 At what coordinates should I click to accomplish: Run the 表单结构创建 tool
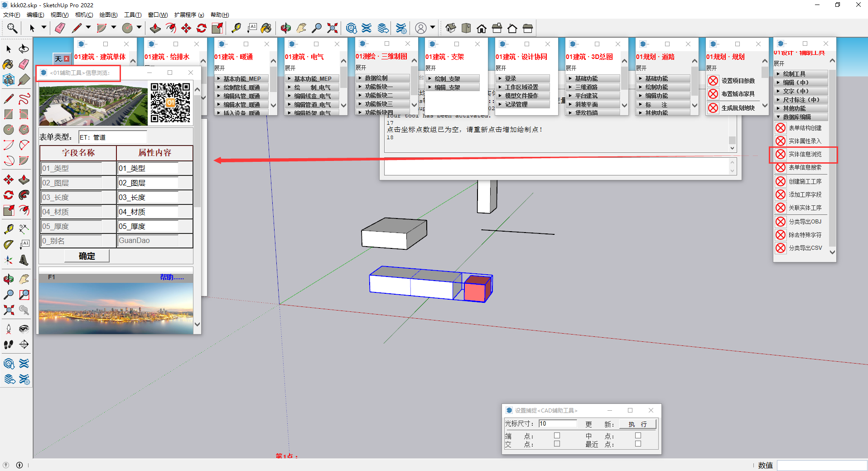click(805, 128)
